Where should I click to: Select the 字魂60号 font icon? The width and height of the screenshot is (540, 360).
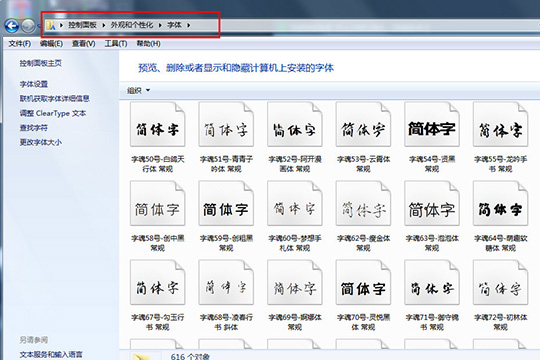pyautogui.click(x=295, y=204)
